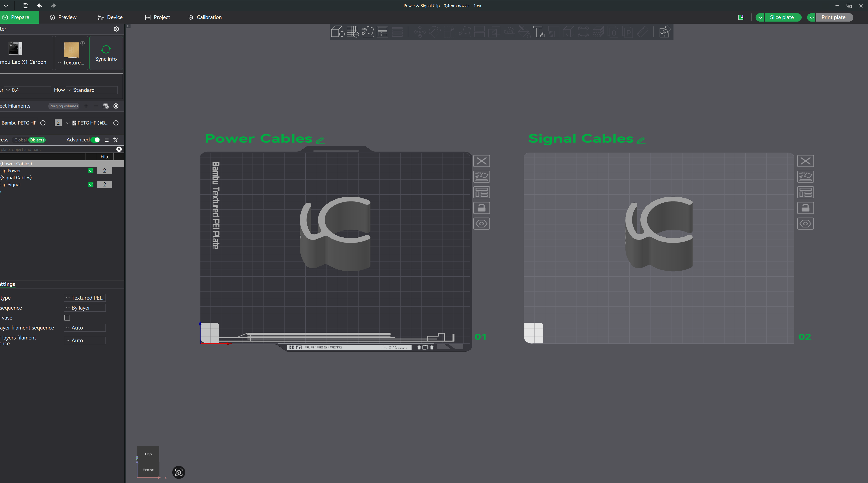Click the Purging volumes button
Screen dimensions: 868x483
tap(64, 106)
